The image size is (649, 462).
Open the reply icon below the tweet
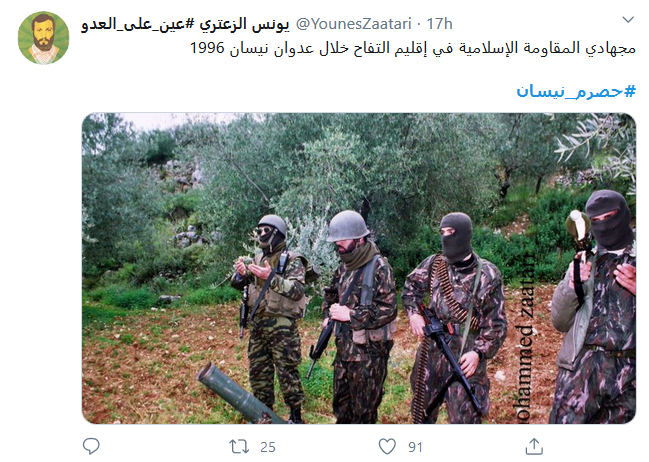[91, 446]
